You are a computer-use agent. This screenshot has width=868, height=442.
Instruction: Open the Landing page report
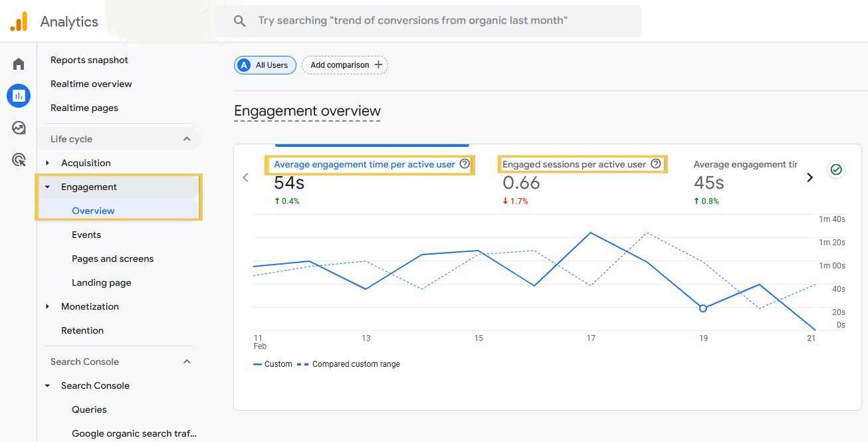[102, 282]
